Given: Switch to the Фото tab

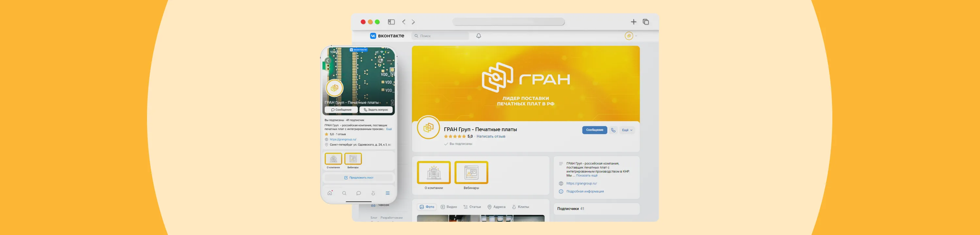Looking at the screenshot, I should [427, 207].
